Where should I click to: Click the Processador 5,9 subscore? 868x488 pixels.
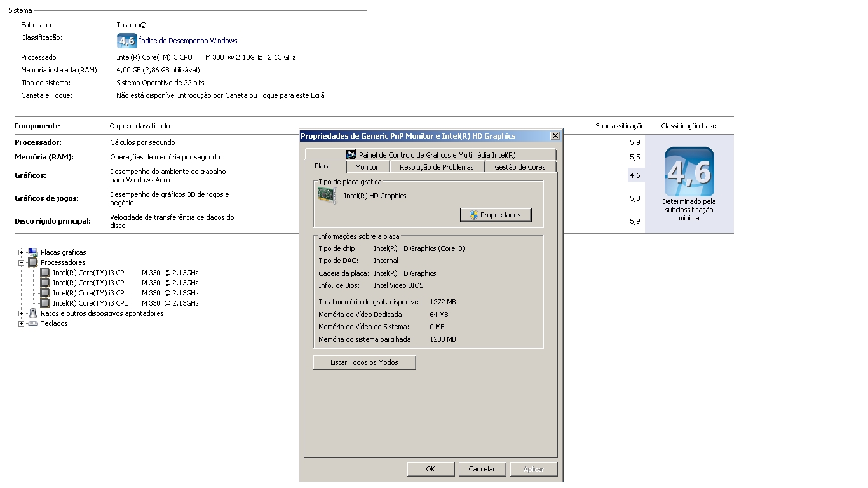point(635,142)
